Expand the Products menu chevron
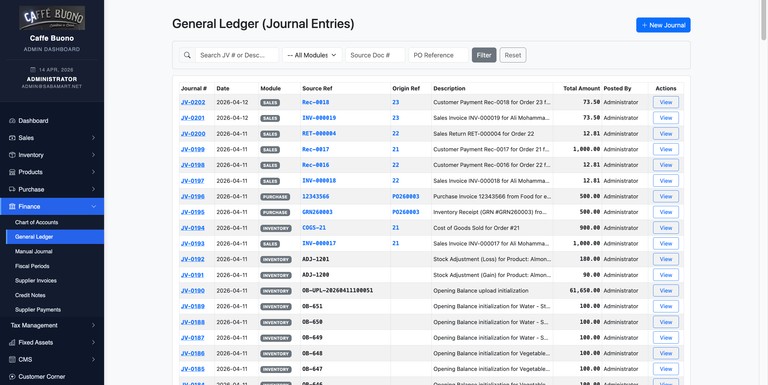Viewport: 768px width, 385px height. 93,172
